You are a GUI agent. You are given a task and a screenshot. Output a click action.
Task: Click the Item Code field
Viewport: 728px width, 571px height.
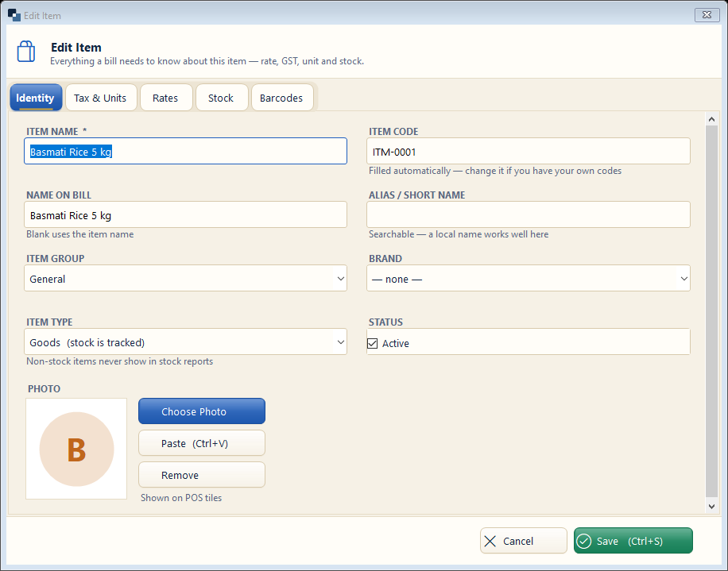click(529, 151)
